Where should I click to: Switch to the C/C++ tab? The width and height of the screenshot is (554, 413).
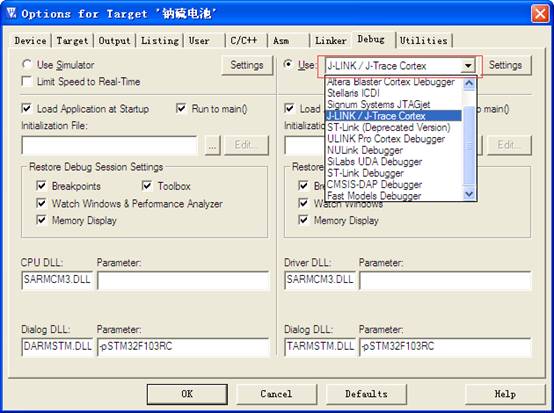point(244,41)
